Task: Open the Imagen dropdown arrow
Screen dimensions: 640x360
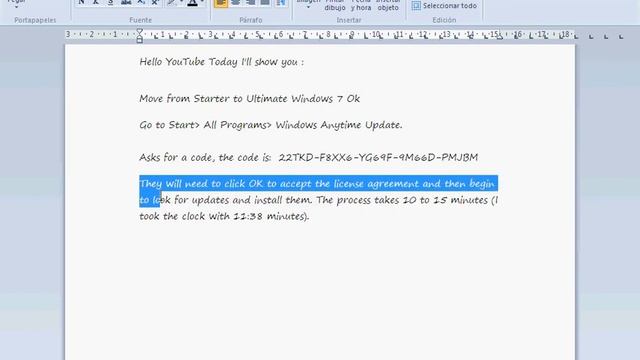Action: pos(308,6)
